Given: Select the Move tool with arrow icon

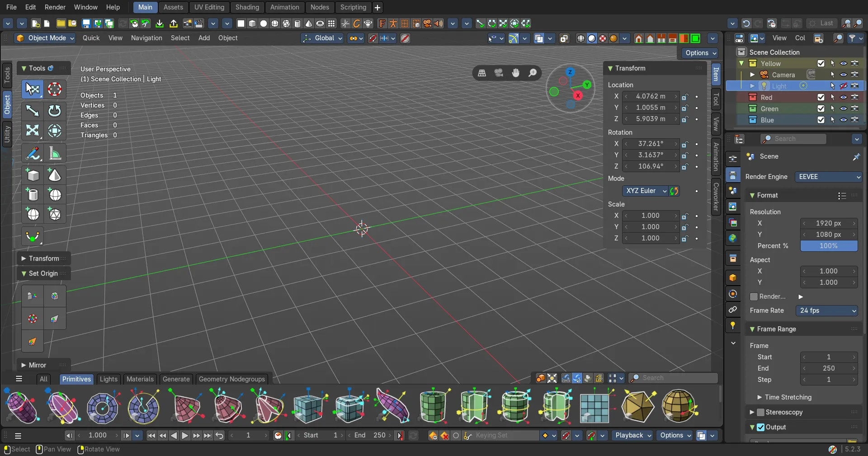Looking at the screenshot, I should [x=33, y=111].
